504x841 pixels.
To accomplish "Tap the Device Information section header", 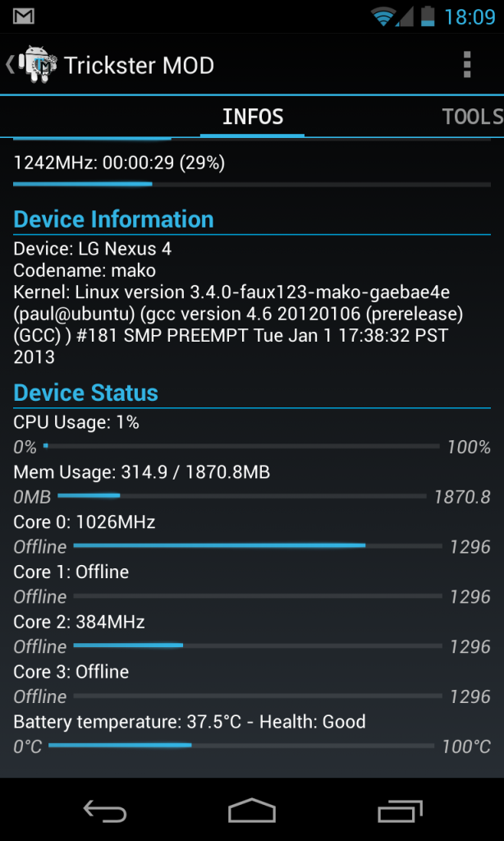I will (113, 219).
